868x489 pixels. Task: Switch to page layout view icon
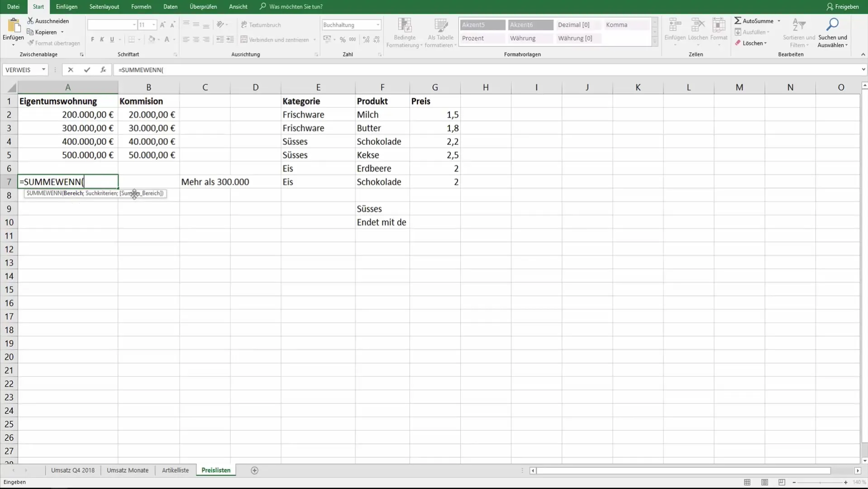764,483
